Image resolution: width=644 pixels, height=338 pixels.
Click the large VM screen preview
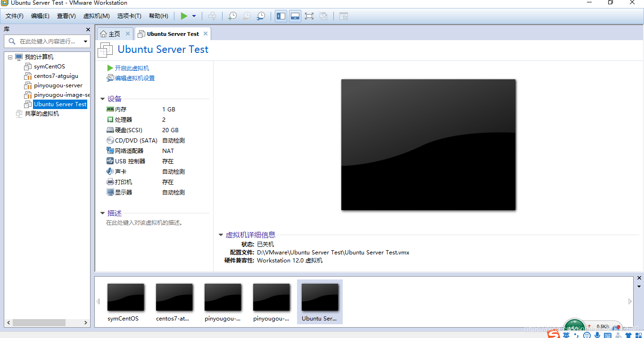click(x=429, y=144)
